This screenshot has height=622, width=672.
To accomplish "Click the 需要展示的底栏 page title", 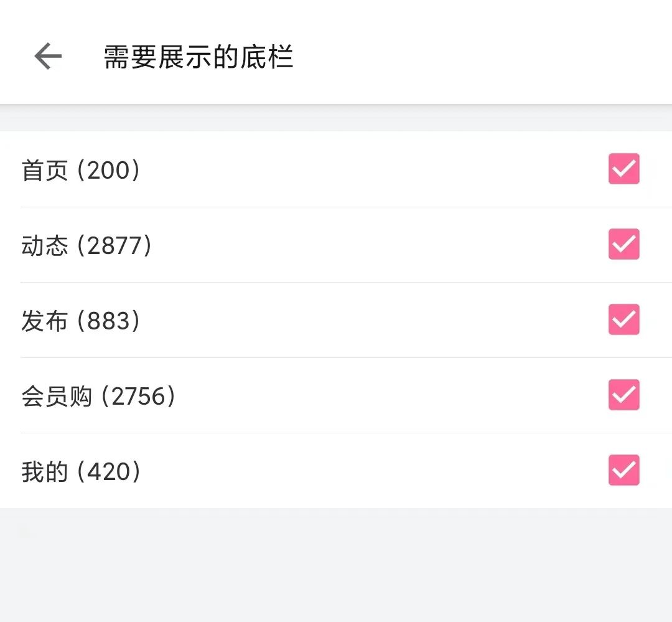I will click(198, 57).
